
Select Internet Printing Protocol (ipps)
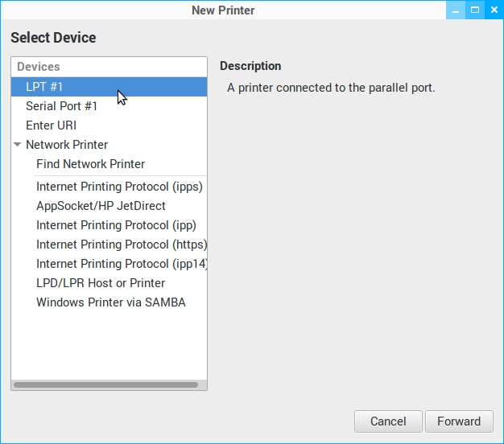click(119, 187)
